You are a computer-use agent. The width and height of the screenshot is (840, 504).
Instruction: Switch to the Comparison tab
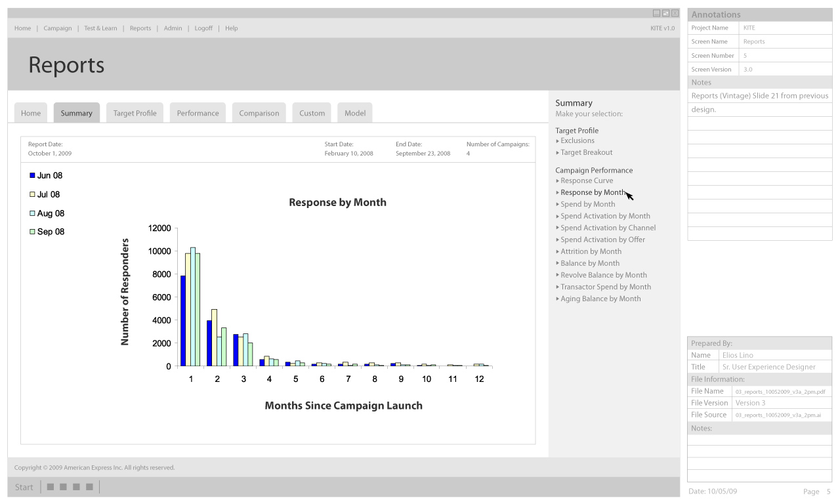point(259,113)
